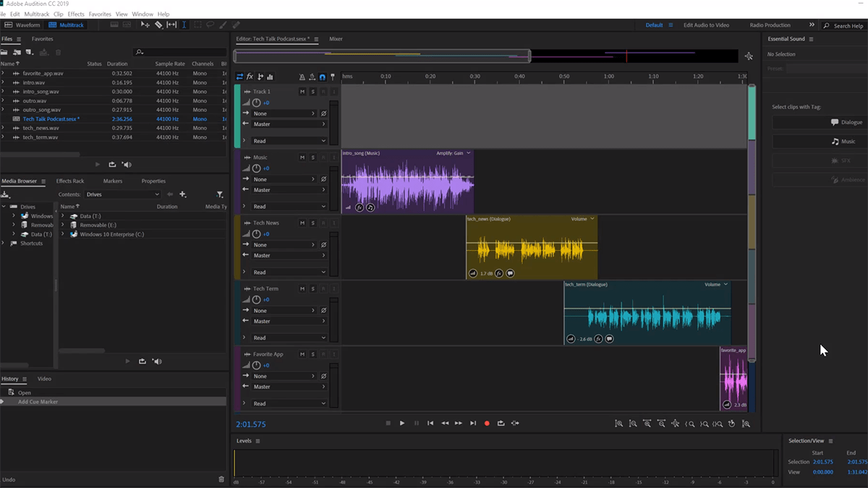868x488 pixels.
Task: Expand the Data (T:) drive in Media Browser
Action: pyautogui.click(x=64, y=215)
